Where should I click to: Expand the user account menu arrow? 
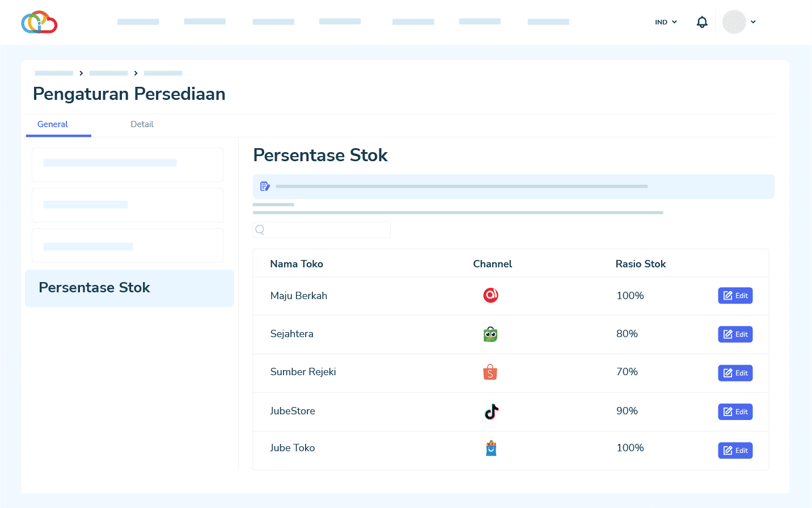click(x=753, y=22)
